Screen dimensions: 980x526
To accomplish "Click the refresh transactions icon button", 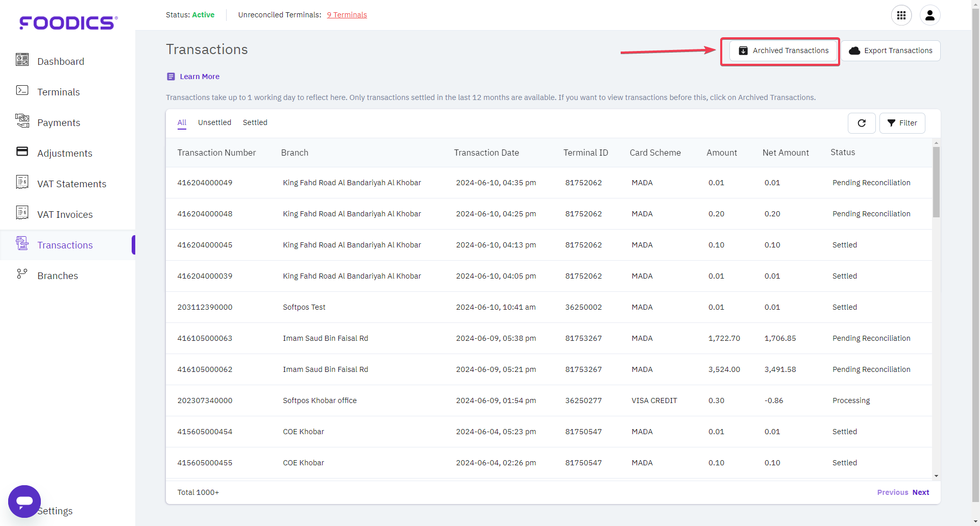I will (861, 123).
